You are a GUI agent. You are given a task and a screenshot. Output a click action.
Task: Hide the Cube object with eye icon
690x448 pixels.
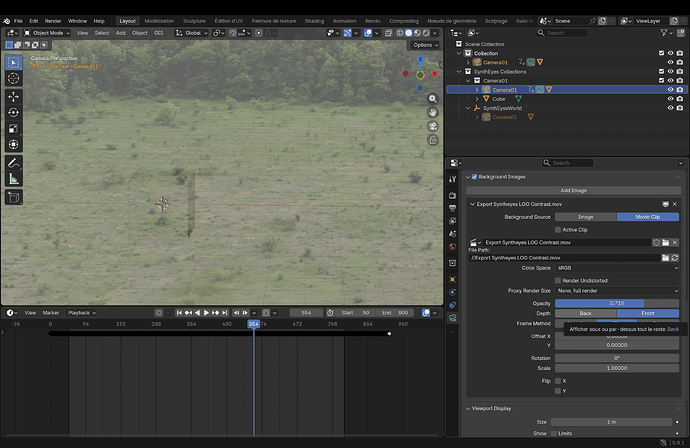670,99
